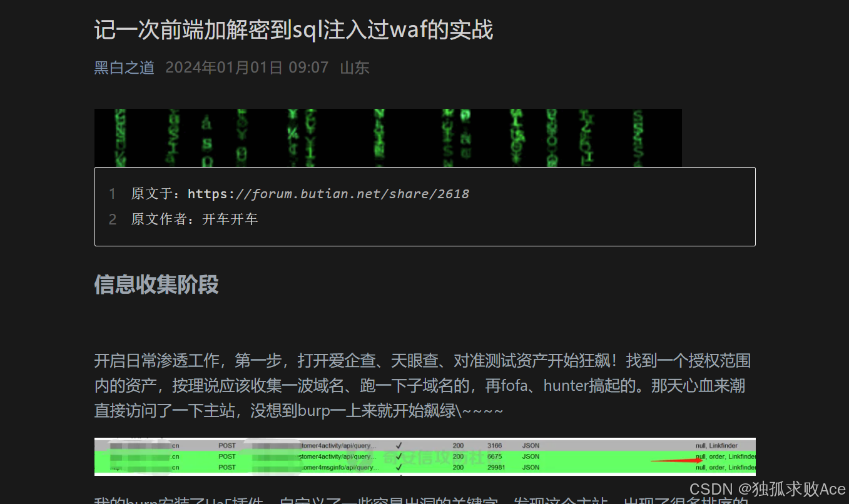Screen dimensions: 849x504
Task: Click the status code 200 cell
Action: 458,445
